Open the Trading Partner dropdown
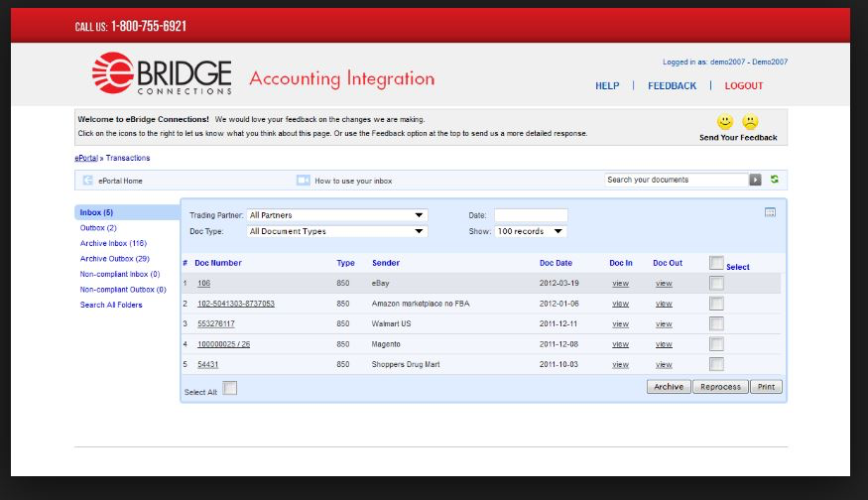The width and height of the screenshot is (868, 500). [x=336, y=215]
